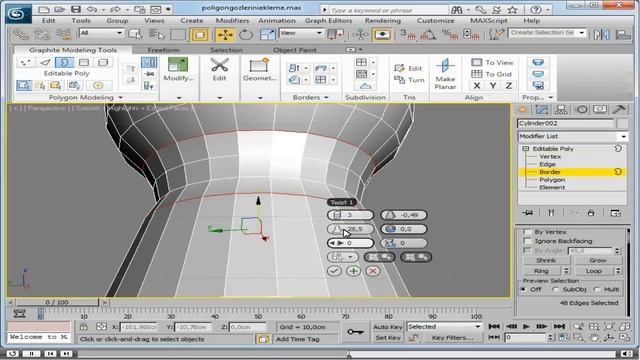
Task: Open the Modify panel in ribbon
Action: [x=178, y=69]
